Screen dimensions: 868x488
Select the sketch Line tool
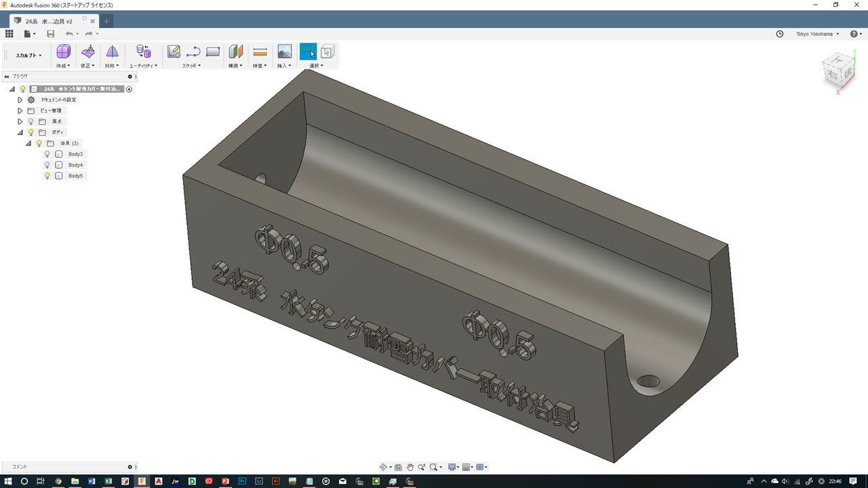pyautogui.click(x=193, y=52)
